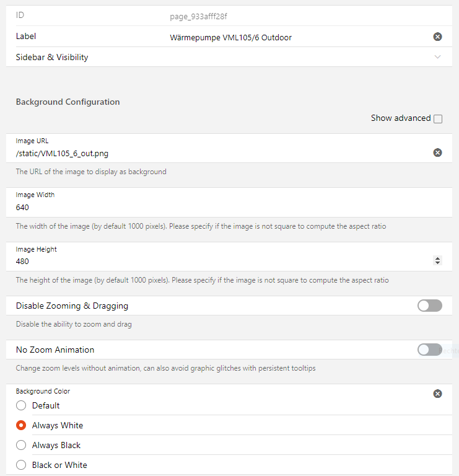This screenshot has height=476, width=459.
Task: Click the page ID value field
Action: click(203, 16)
